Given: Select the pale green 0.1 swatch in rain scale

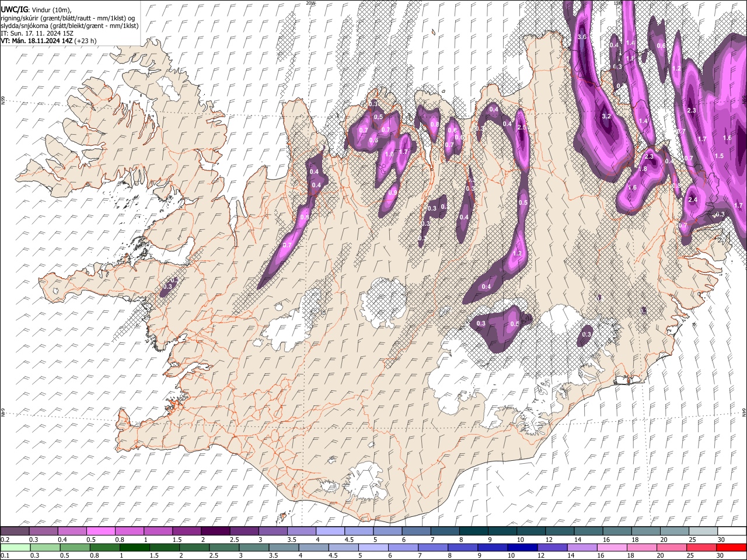Looking at the screenshot, I should pyautogui.click(x=15, y=547).
